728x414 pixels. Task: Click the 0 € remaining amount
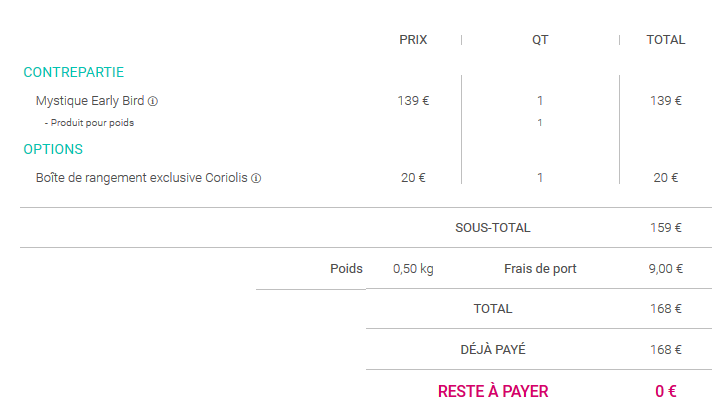point(666,391)
